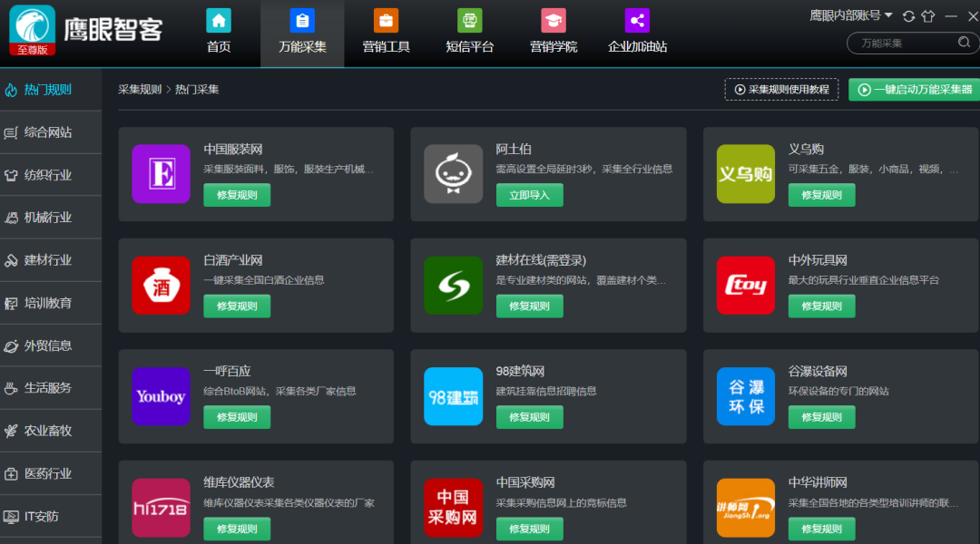Select 纺织行业 in the sidebar

51,175
